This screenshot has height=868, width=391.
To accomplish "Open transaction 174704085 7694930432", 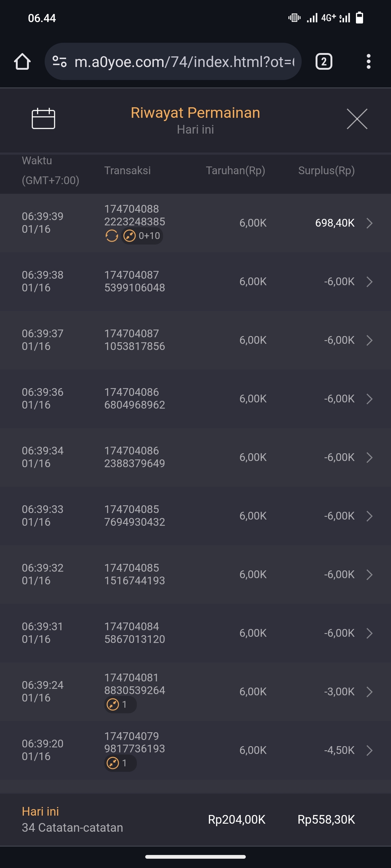I will click(x=134, y=516).
